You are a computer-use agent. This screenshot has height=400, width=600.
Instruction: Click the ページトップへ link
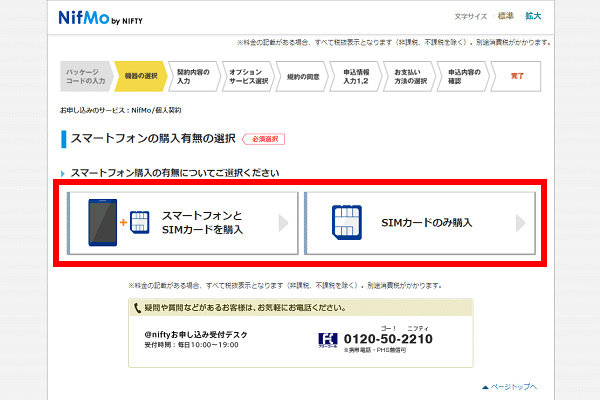point(510,387)
